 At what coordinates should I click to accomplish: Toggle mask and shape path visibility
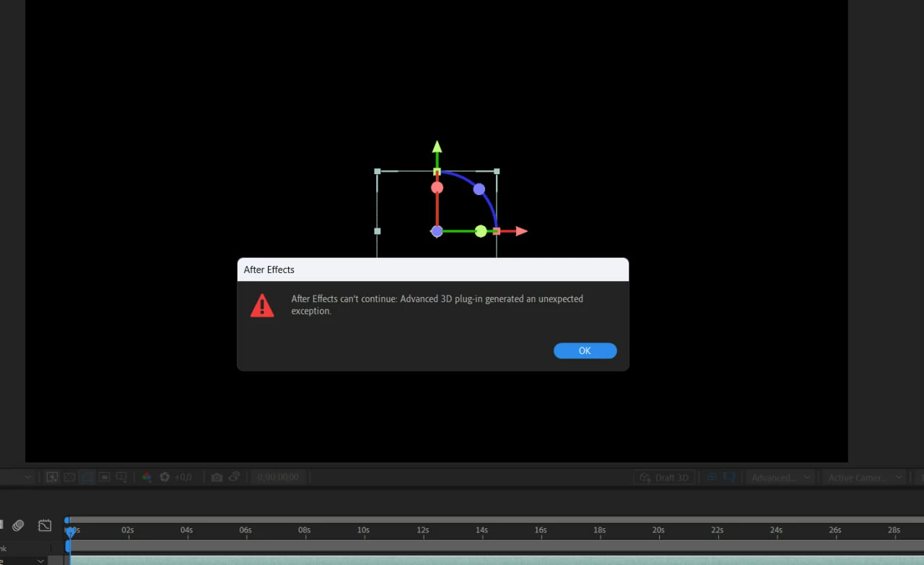[87, 477]
